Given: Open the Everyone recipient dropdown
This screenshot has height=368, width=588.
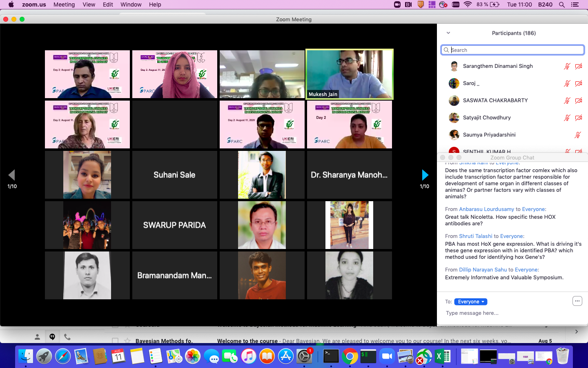Looking at the screenshot, I should 470,302.
